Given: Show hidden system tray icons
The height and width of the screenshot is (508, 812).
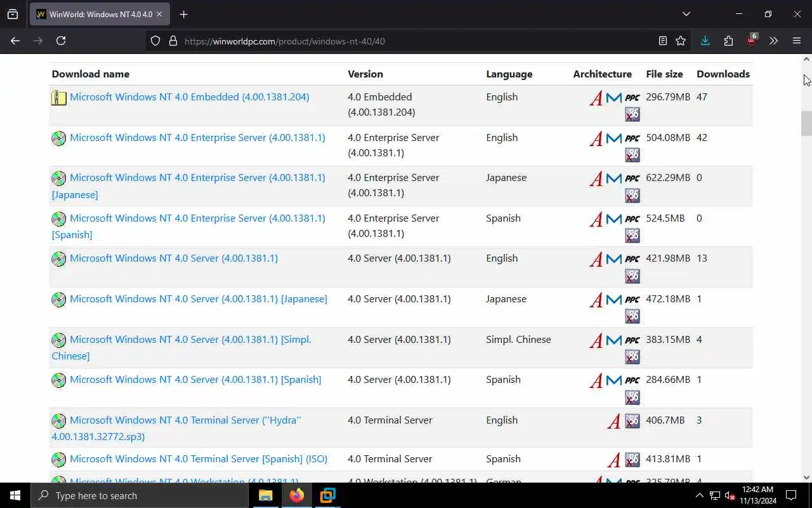Looking at the screenshot, I should click(699, 495).
